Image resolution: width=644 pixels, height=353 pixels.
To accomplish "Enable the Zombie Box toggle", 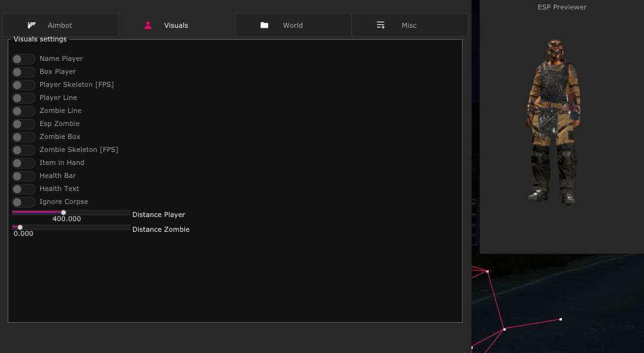I will [x=24, y=137].
